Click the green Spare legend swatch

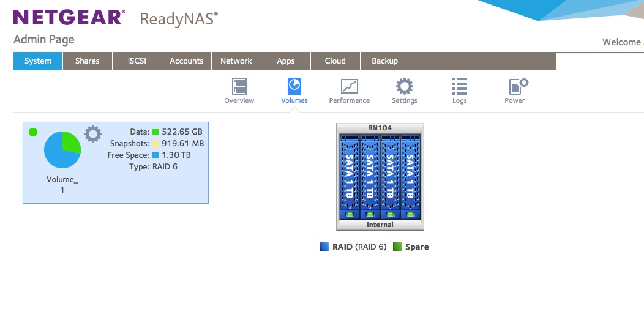(397, 247)
